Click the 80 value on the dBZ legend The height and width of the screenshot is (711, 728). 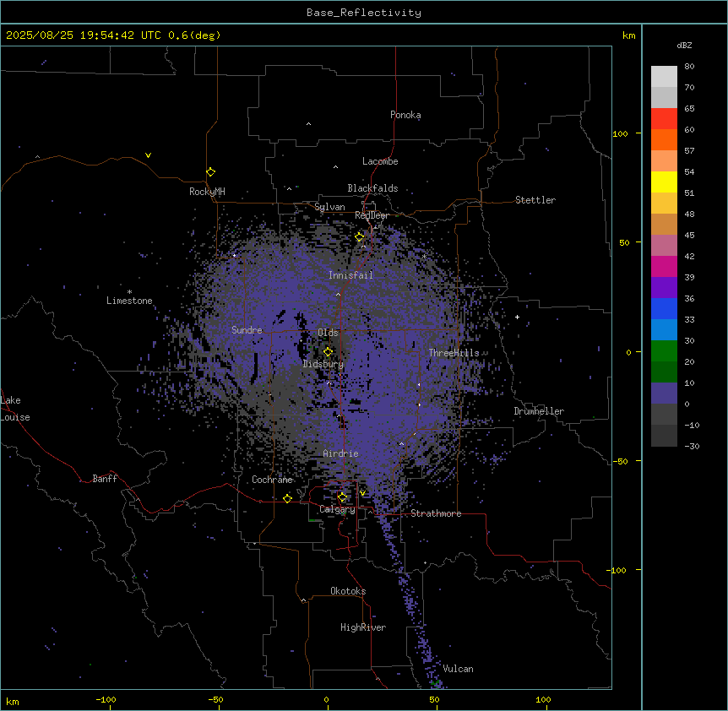[689, 67]
